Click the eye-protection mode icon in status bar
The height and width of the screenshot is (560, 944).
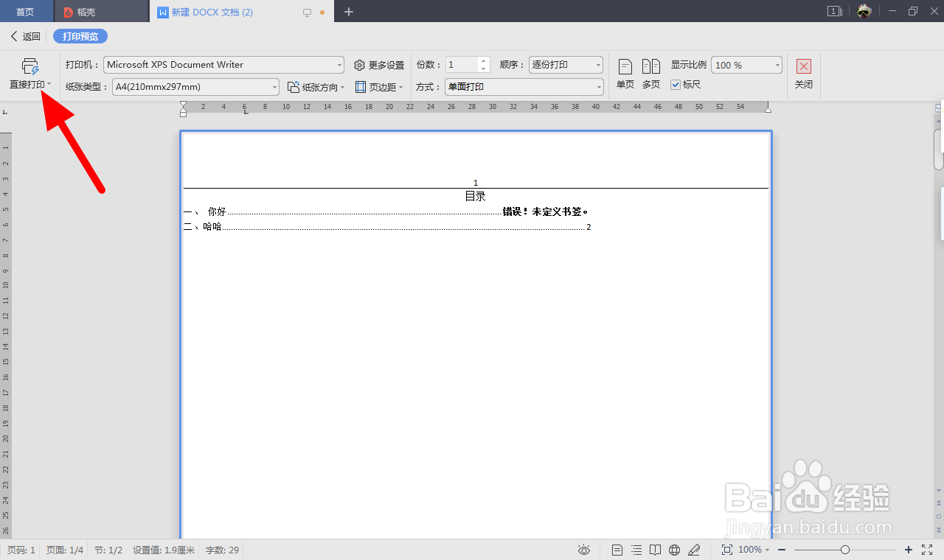click(x=583, y=550)
